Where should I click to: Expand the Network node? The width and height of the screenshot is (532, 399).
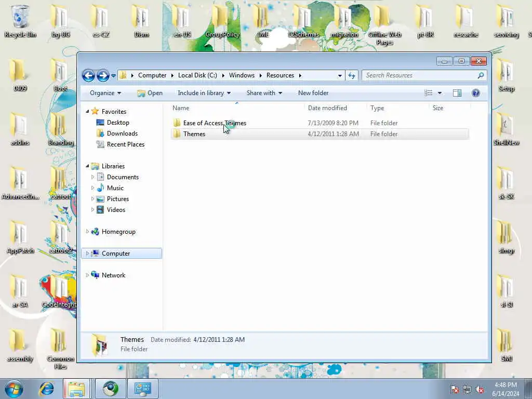87,275
